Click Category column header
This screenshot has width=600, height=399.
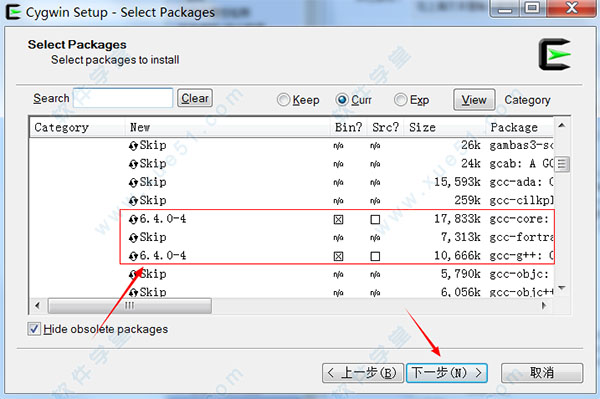pos(77,127)
